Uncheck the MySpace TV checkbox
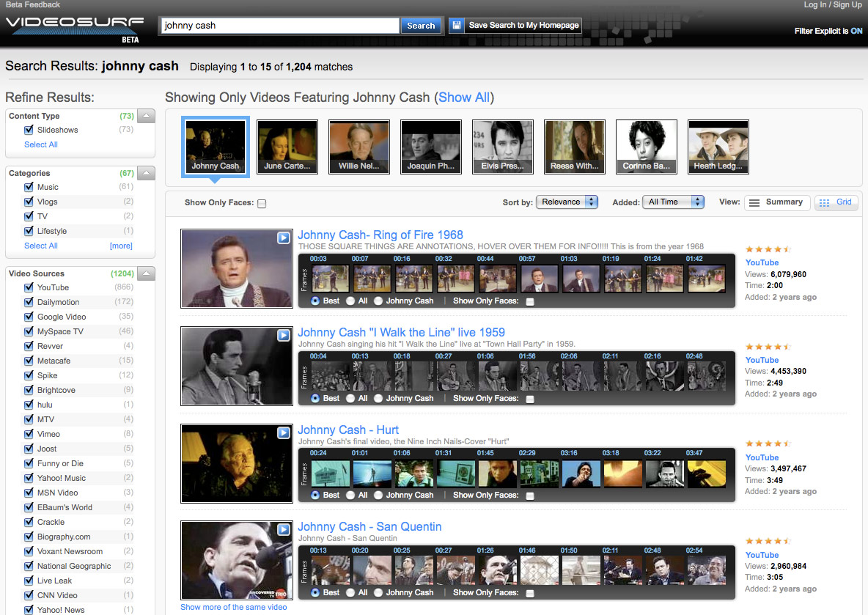The width and height of the screenshot is (868, 615). (29, 331)
